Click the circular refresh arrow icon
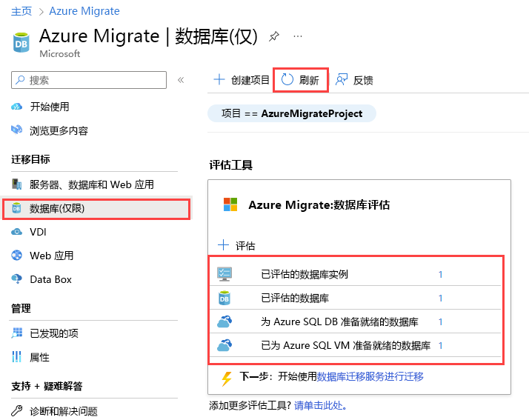Viewport: 529px width, 420px height. point(287,79)
